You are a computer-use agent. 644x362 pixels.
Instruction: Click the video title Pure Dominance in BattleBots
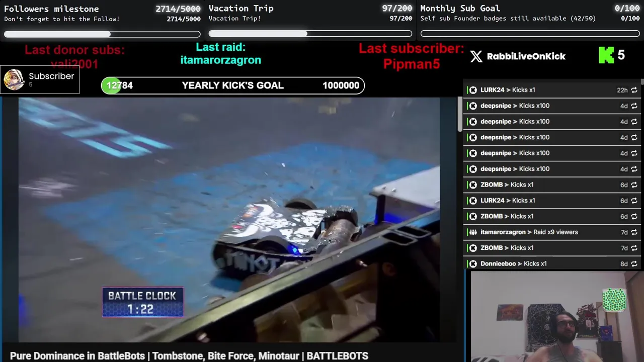click(x=189, y=356)
